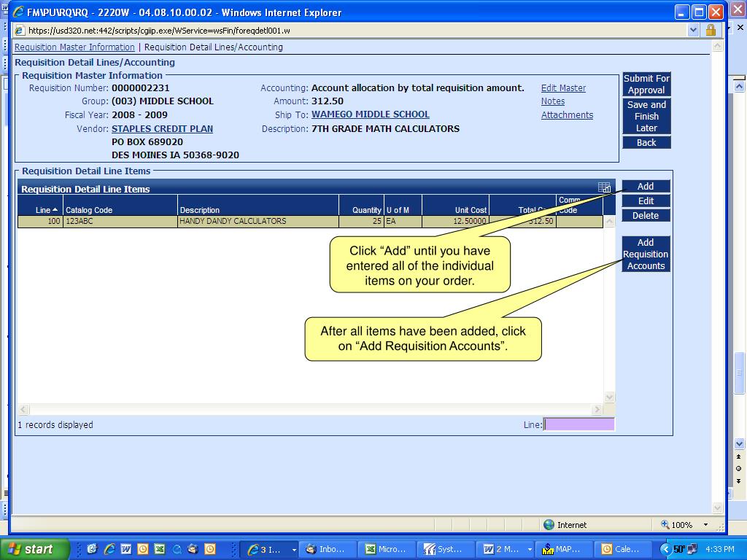Click the page icon beside the URL
This screenshot has height=560, width=747.
20,31
